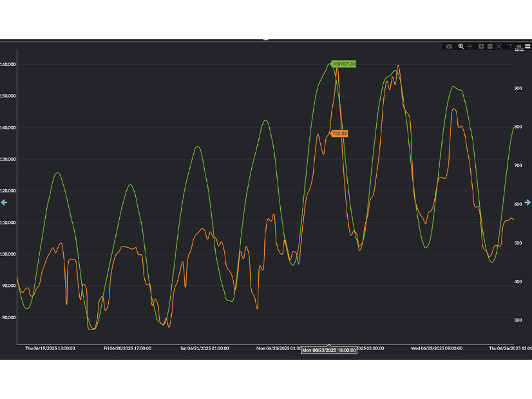Click the Wed 06/25/2025 09:00:00 axis label

pos(437,348)
